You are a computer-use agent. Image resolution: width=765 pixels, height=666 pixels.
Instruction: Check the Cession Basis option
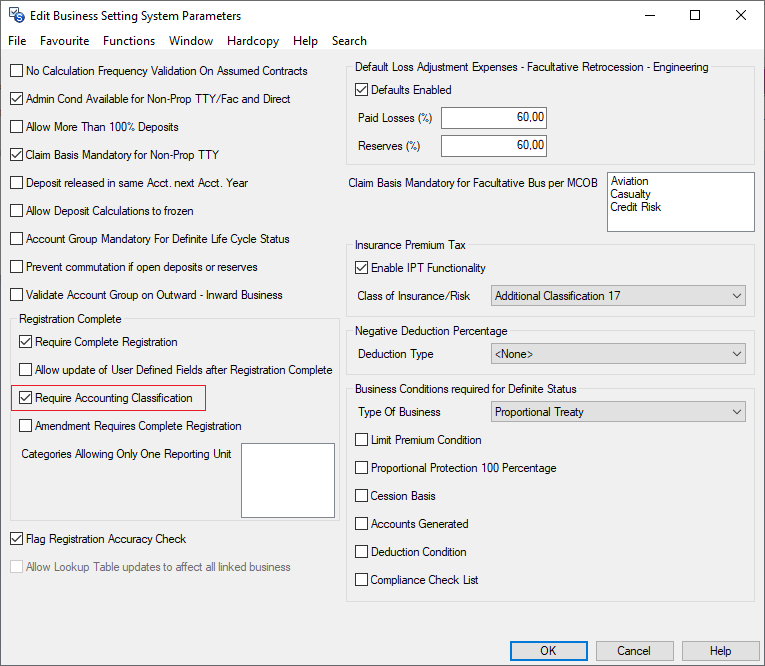tap(362, 496)
